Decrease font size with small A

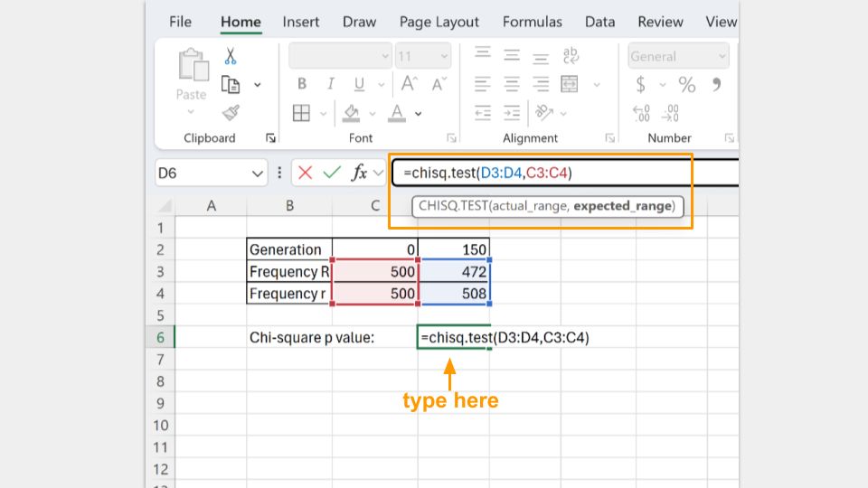click(x=439, y=84)
